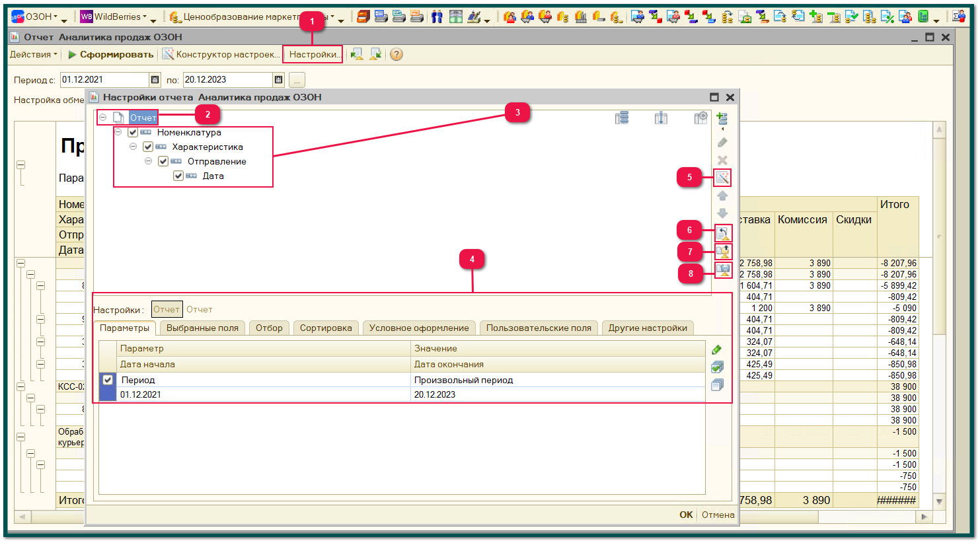Click the move-down arrow icon beside tree
This screenshot has width=980, height=543.
tap(722, 213)
